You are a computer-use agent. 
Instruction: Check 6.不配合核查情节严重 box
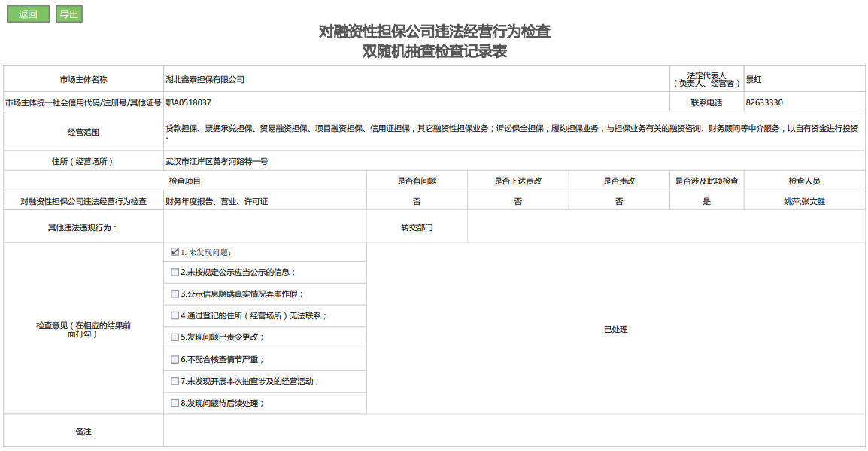point(175,360)
